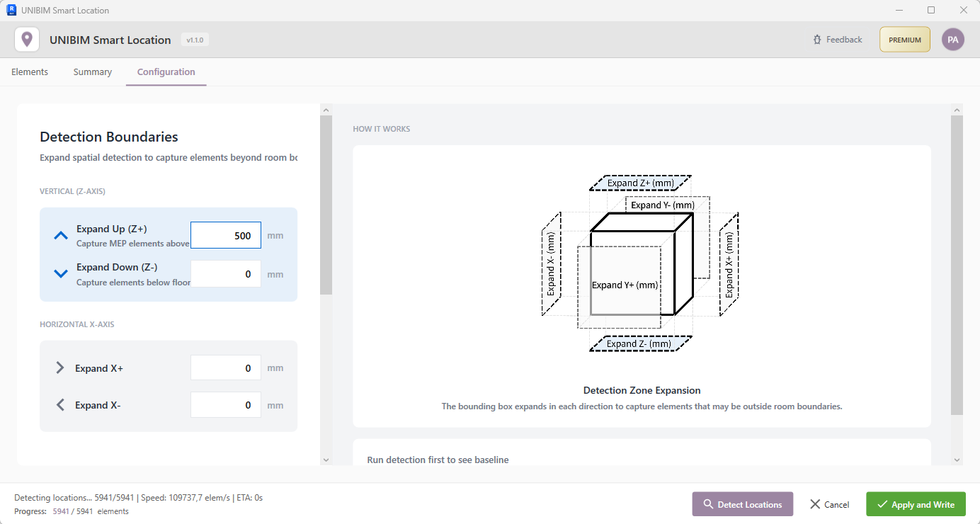Click the PREMIUM badge

[x=904, y=39]
